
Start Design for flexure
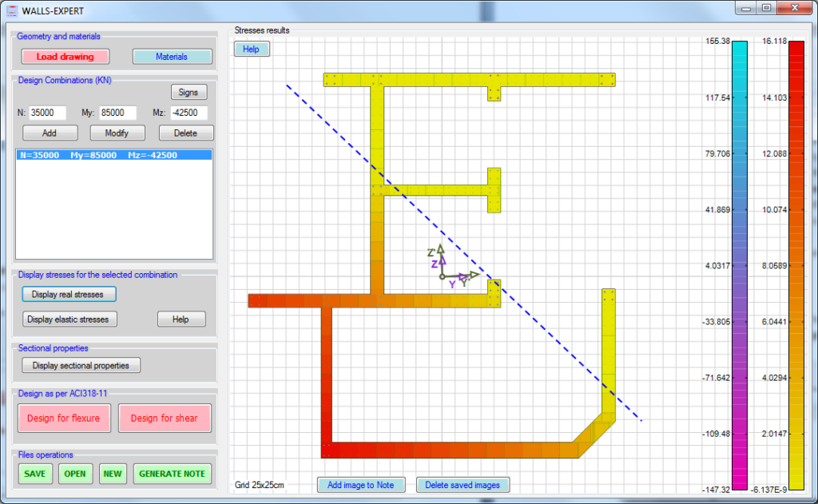click(64, 418)
